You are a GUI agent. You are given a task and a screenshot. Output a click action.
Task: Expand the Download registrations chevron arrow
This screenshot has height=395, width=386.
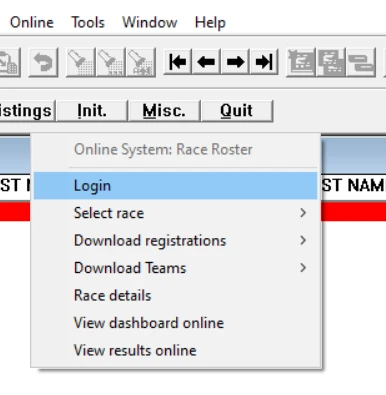pyautogui.click(x=303, y=240)
